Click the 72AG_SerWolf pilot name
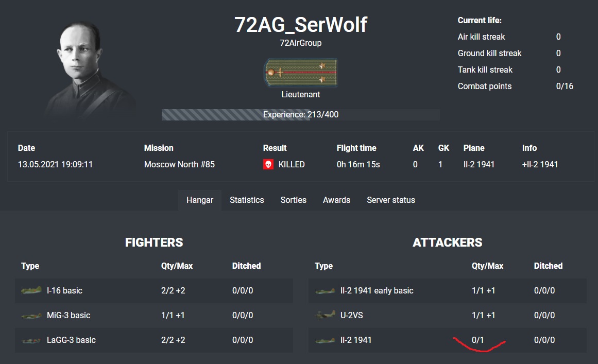 click(x=301, y=25)
